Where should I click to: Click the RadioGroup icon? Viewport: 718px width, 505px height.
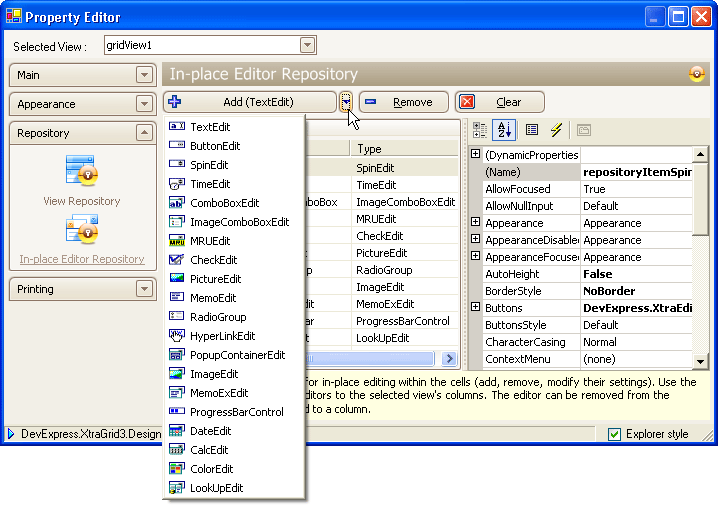pos(177,316)
